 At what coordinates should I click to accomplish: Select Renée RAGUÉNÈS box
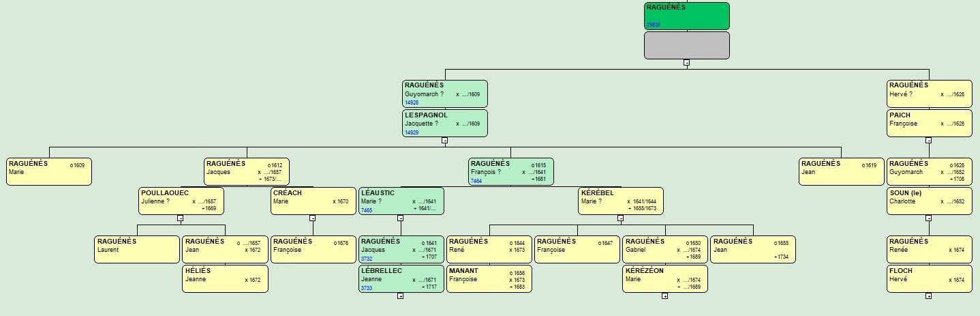[x=929, y=249]
